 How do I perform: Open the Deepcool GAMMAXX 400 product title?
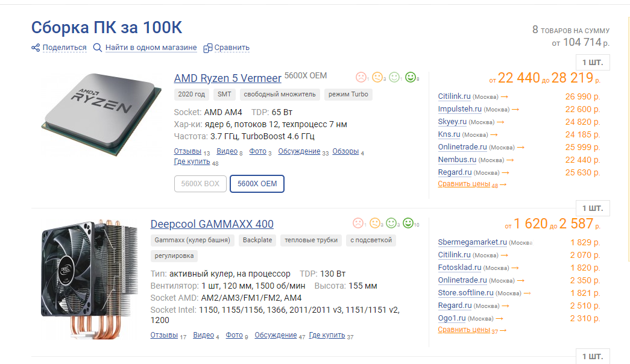(212, 224)
